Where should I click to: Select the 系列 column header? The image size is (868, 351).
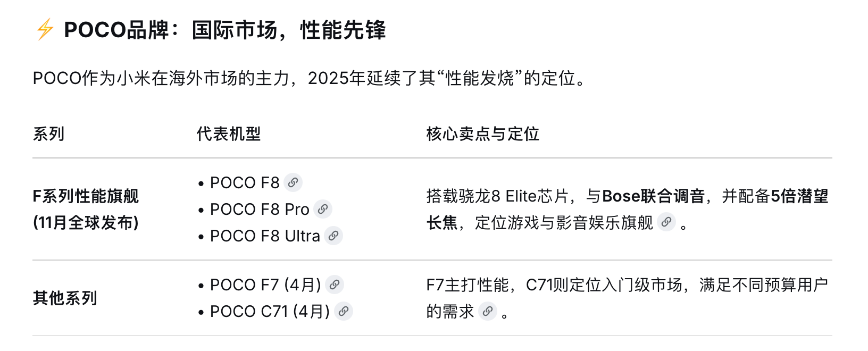[x=48, y=134]
